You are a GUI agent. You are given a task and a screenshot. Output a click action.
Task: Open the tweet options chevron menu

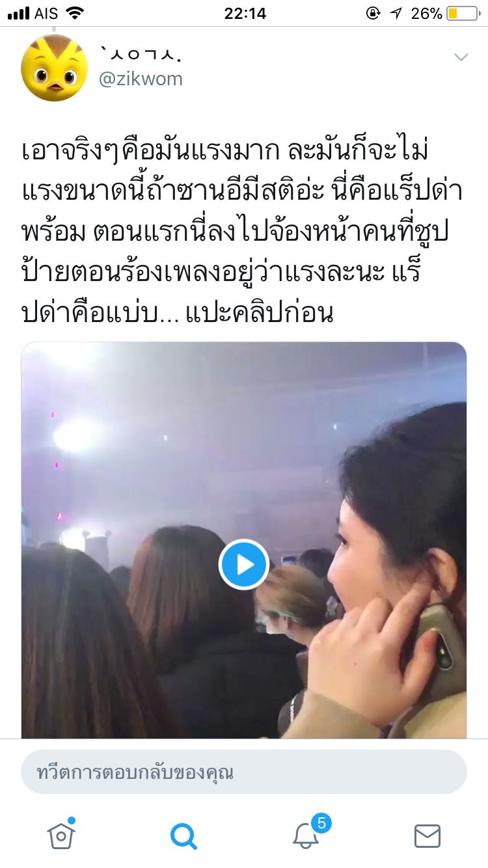(x=461, y=57)
